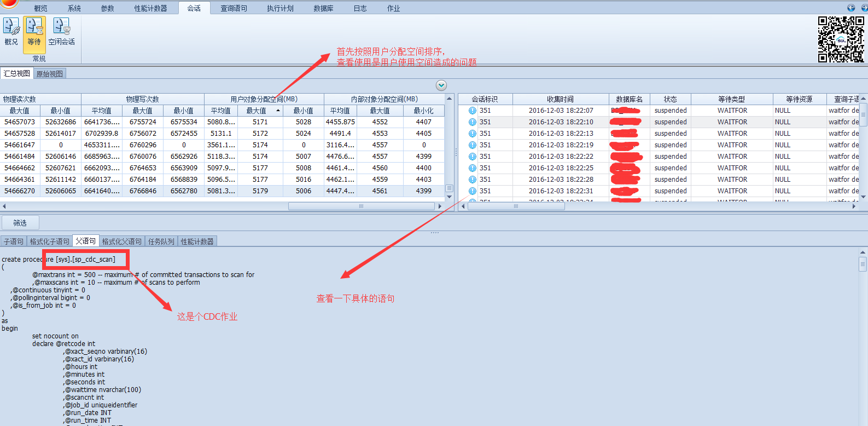Click the 'set nocount on' code line
The width and height of the screenshot is (868, 426).
point(55,336)
